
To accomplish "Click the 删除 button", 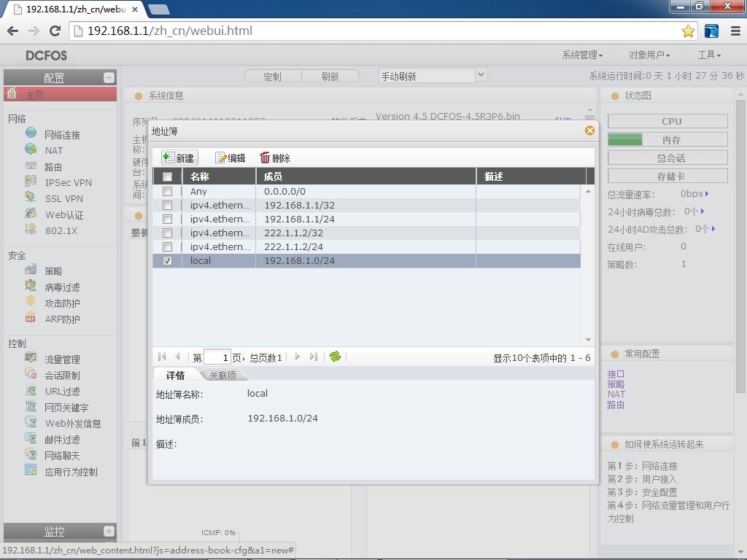I will point(275,157).
